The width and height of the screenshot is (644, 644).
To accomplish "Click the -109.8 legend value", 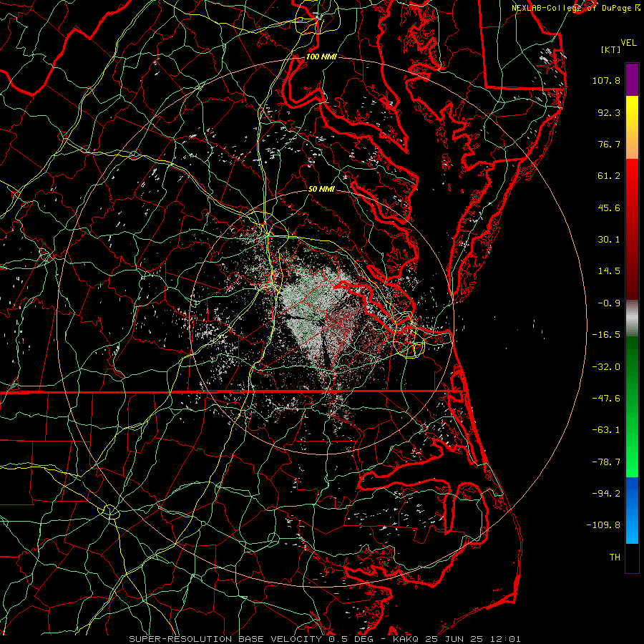I will [604, 525].
